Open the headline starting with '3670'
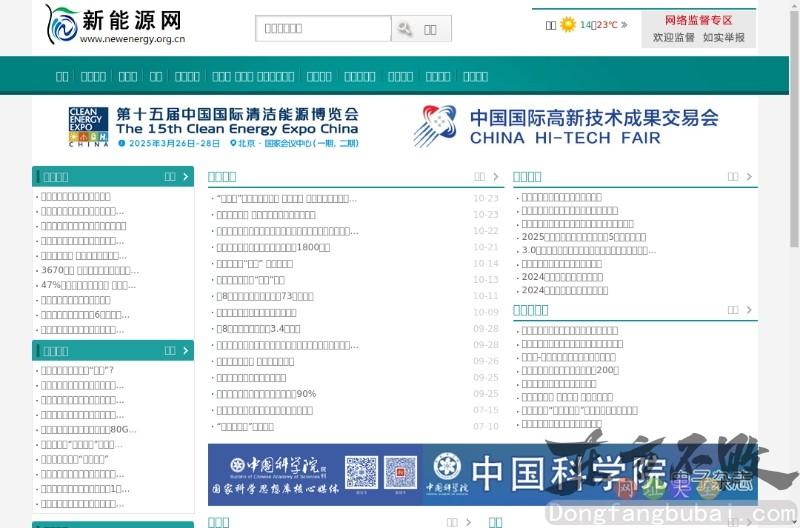The image size is (800, 528). [x=90, y=270]
